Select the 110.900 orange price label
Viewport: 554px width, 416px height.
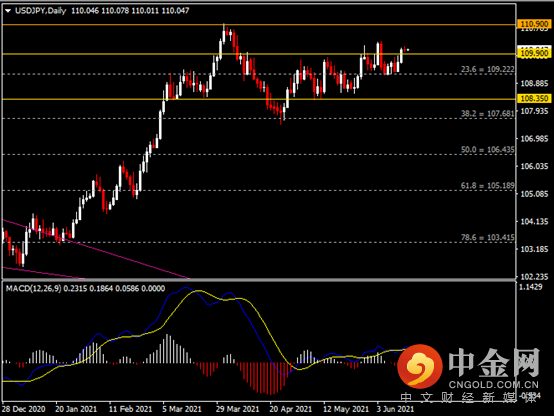[x=534, y=24]
